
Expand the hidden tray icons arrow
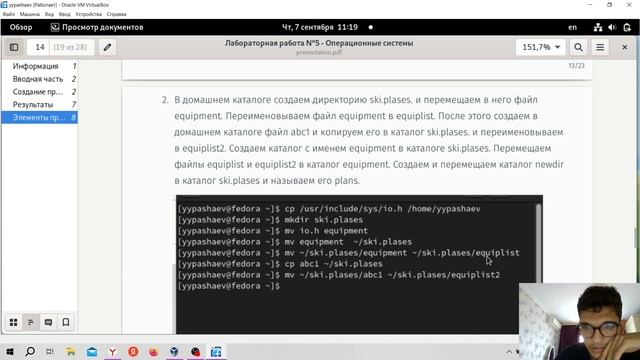tap(509, 351)
